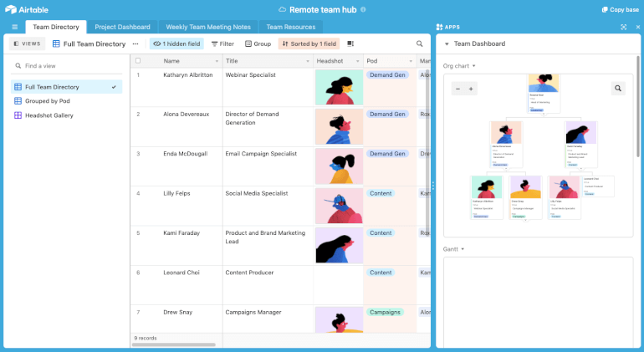This screenshot has height=352, width=644.
Task: Zoom out the org chart
Action: 458,89
